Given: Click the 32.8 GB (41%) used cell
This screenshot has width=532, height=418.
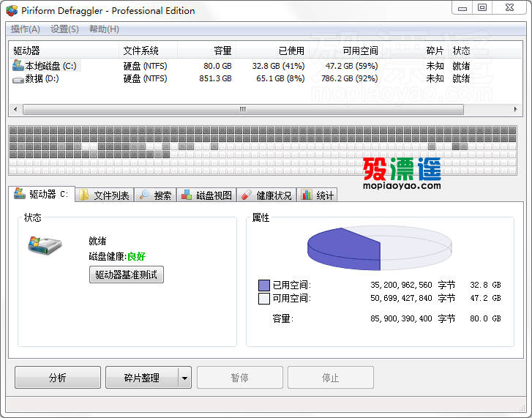Looking at the screenshot, I should [278, 66].
